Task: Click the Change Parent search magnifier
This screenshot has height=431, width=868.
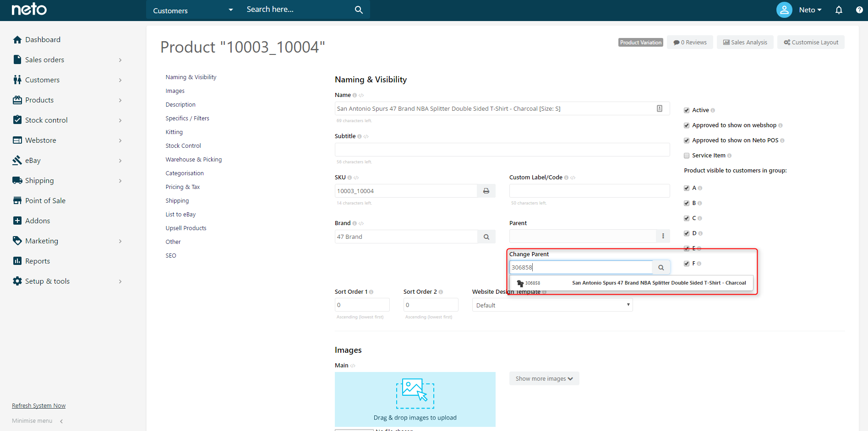Action: tap(661, 267)
